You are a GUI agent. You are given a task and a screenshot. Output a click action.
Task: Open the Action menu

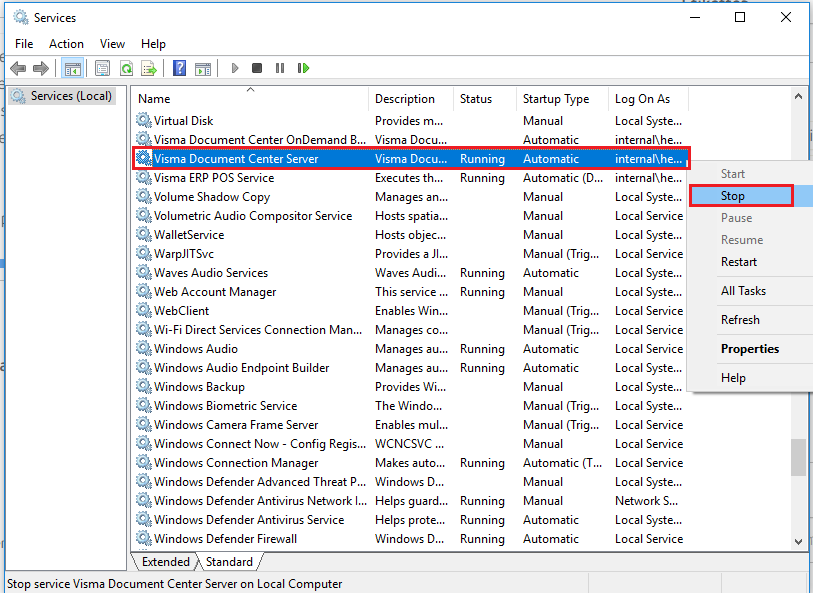click(66, 44)
